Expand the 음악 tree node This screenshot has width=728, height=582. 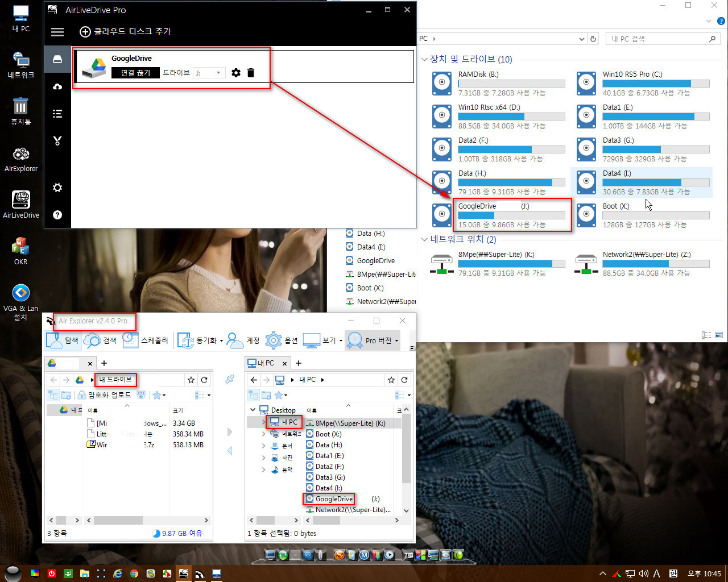pos(263,469)
